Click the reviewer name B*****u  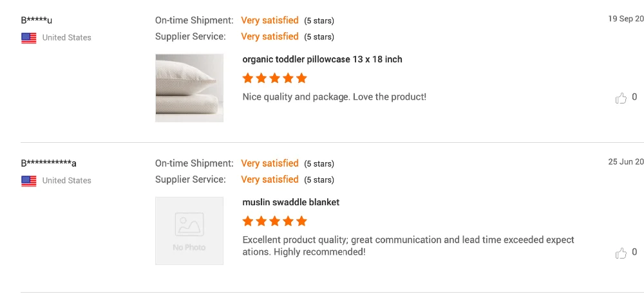[37, 20]
